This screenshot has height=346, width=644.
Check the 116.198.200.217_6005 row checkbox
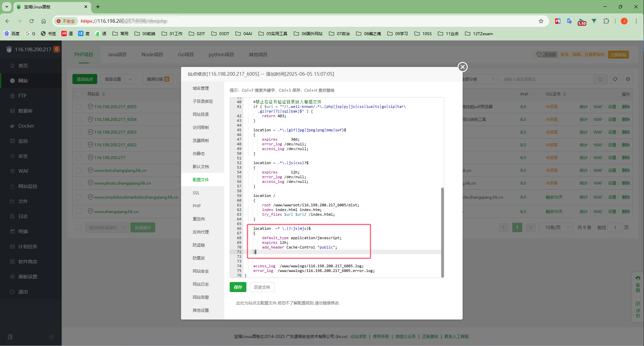[79, 107]
